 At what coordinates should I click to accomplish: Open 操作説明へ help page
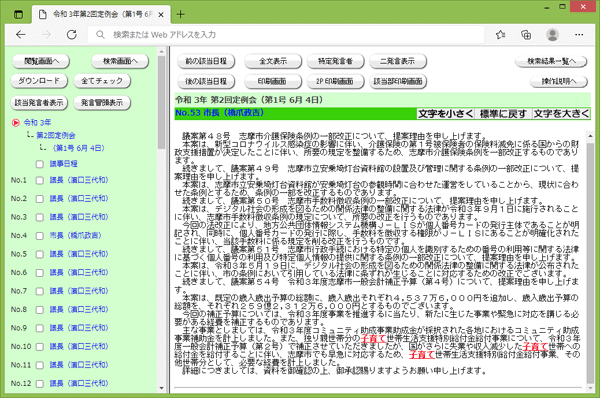click(559, 81)
